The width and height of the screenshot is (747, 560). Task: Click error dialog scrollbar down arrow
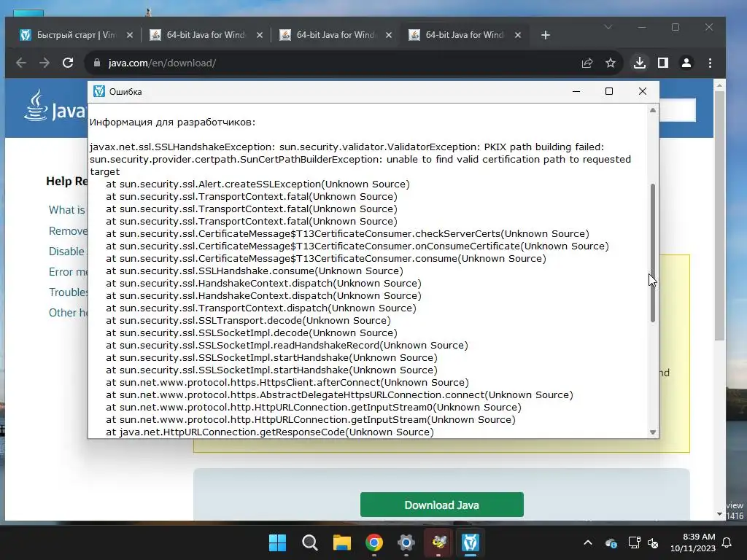pyautogui.click(x=653, y=432)
